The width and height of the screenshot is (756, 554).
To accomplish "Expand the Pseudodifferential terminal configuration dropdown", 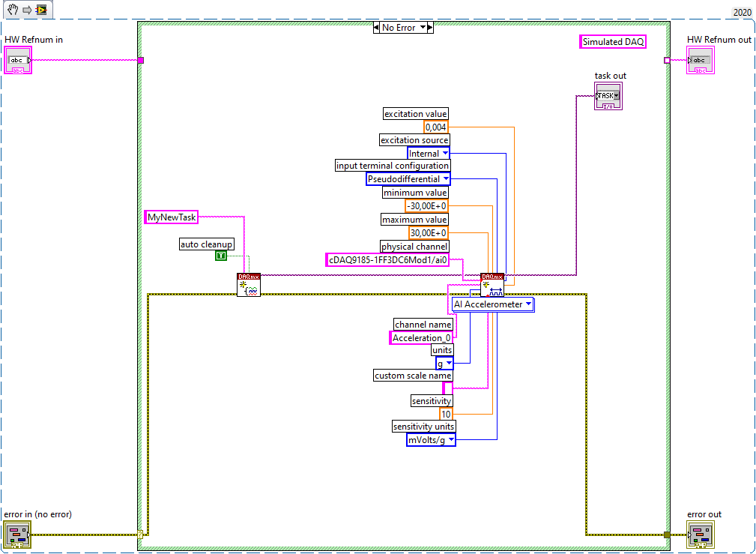I will (408, 179).
